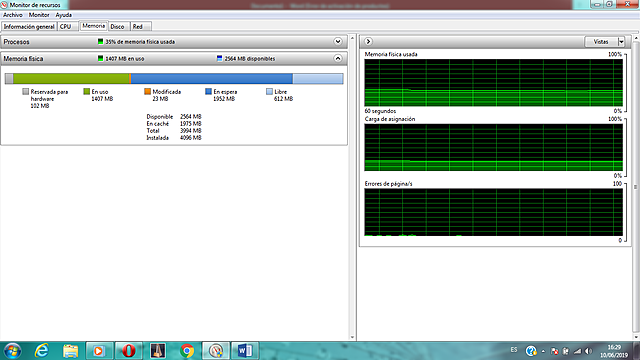The width and height of the screenshot is (640, 360).
Task: Click the Memoria física usada graph
Action: [493, 83]
